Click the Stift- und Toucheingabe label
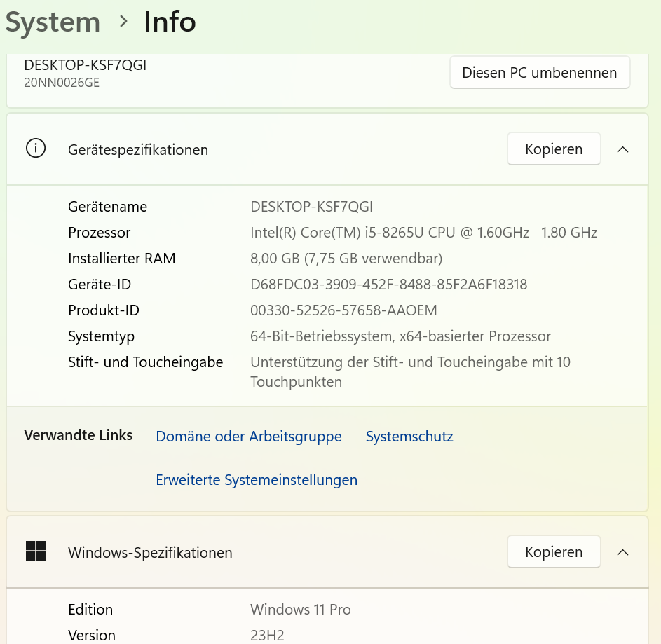 tap(145, 362)
